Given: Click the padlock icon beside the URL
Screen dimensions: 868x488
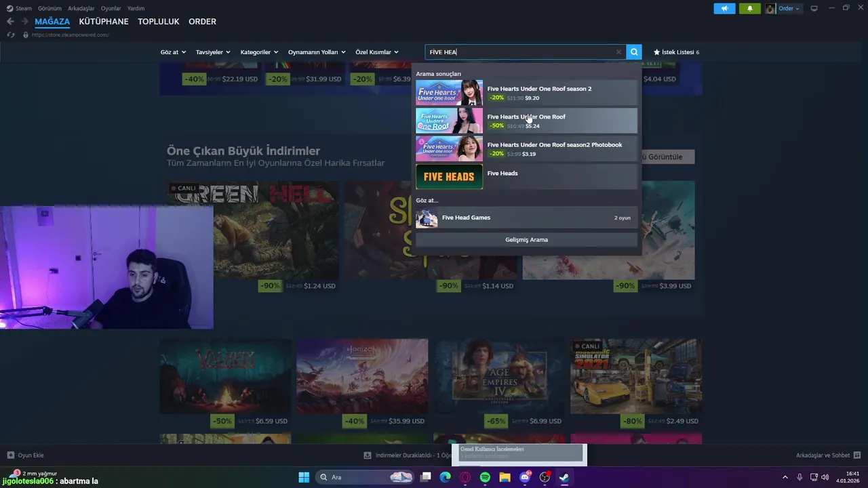Looking at the screenshot, I should [x=26, y=35].
